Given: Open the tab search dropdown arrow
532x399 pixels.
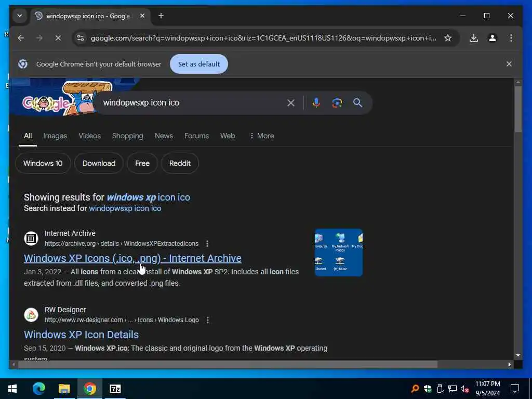Looking at the screenshot, I should click(20, 16).
